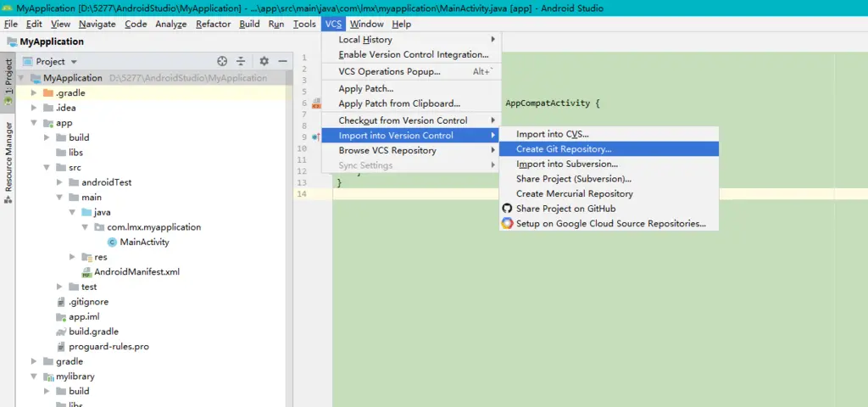Open the Project panel settings gear
868x407 pixels.
pos(264,61)
